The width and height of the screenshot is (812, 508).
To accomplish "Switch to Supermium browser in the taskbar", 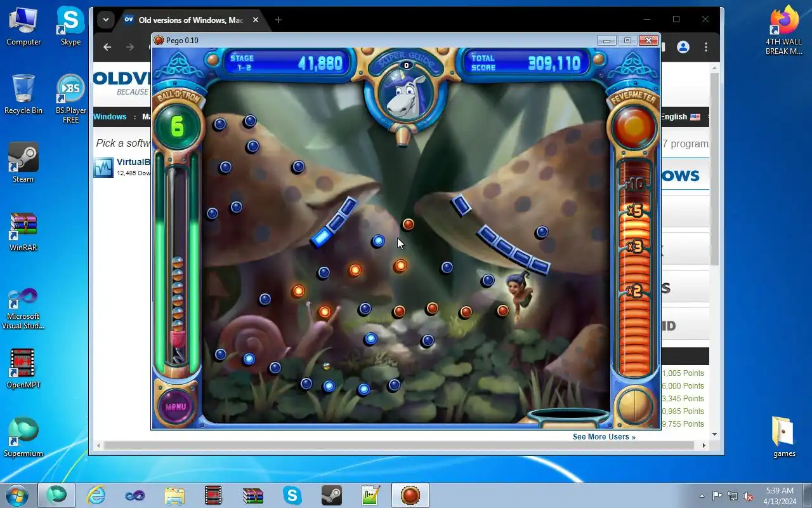I will point(56,495).
